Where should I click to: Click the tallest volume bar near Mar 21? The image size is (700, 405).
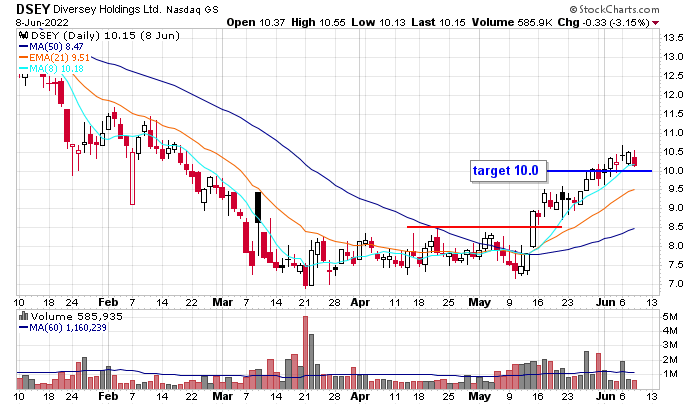pyautogui.click(x=305, y=352)
